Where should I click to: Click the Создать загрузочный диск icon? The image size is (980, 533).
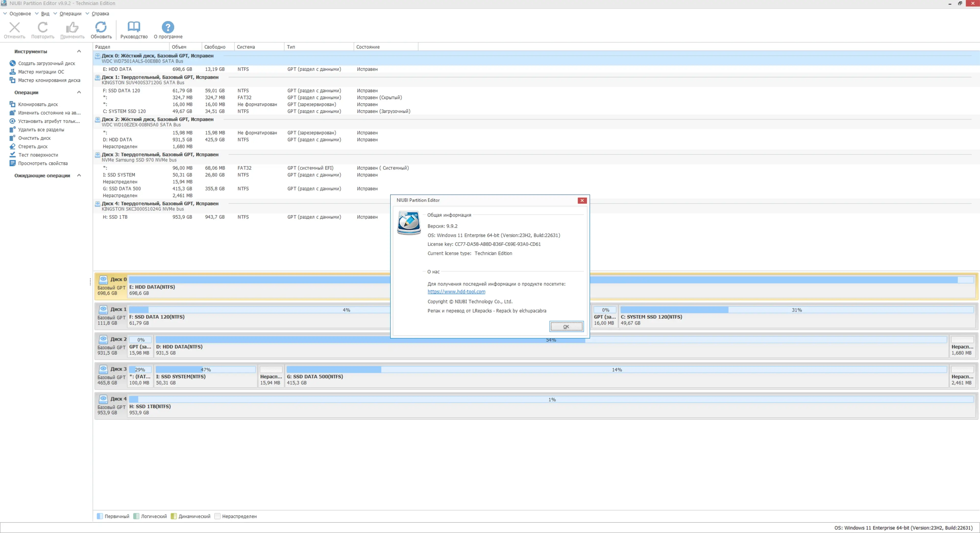point(13,63)
